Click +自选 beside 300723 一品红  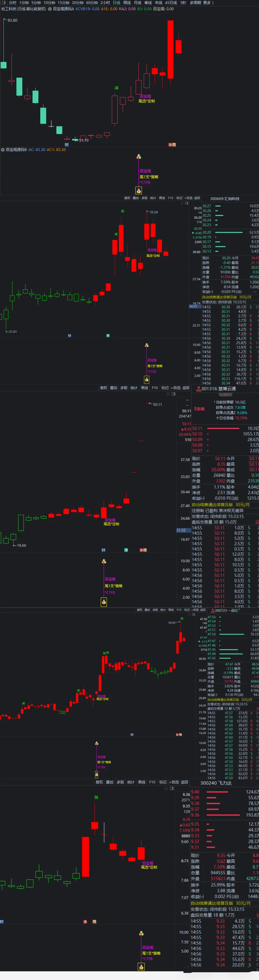click(x=196, y=610)
